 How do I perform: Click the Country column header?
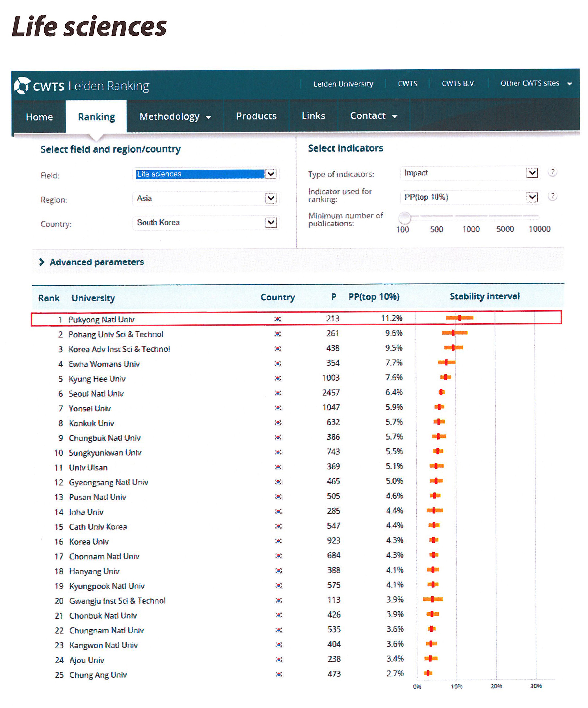pyautogui.click(x=278, y=297)
